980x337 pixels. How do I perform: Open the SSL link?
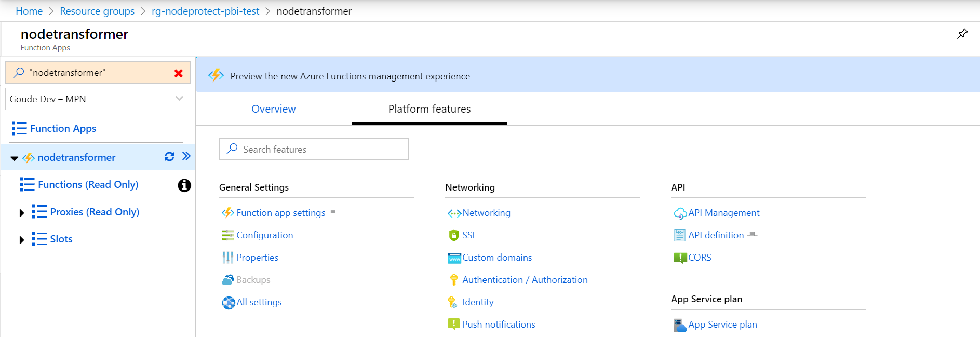click(x=469, y=235)
